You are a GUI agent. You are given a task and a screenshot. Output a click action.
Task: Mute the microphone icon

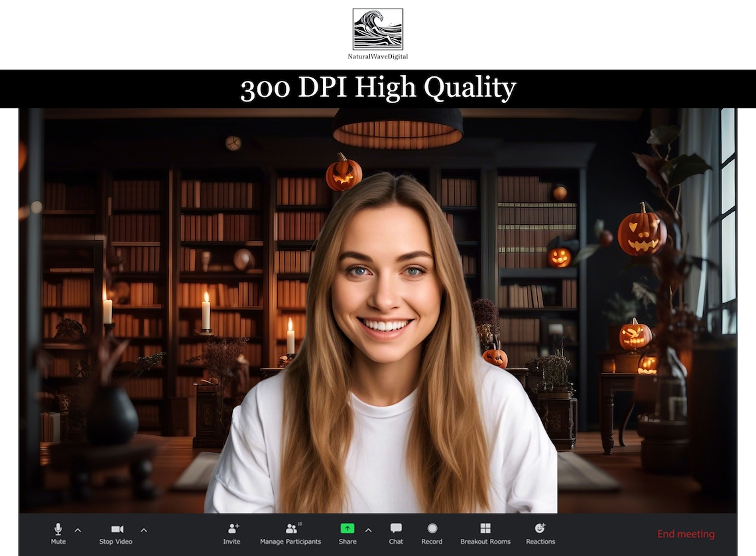pos(58,529)
